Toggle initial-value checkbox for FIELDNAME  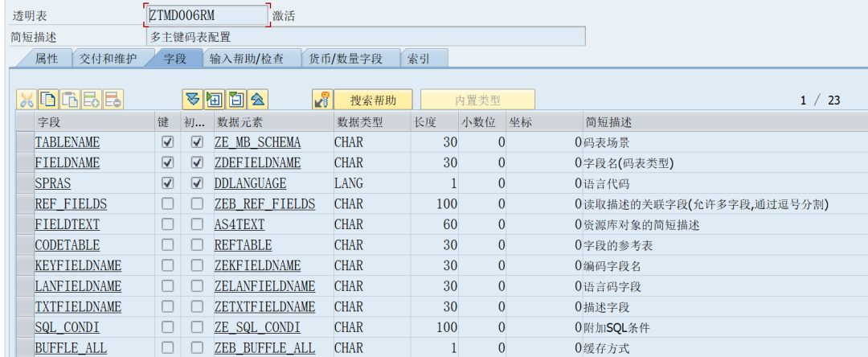pyautogui.click(x=197, y=162)
